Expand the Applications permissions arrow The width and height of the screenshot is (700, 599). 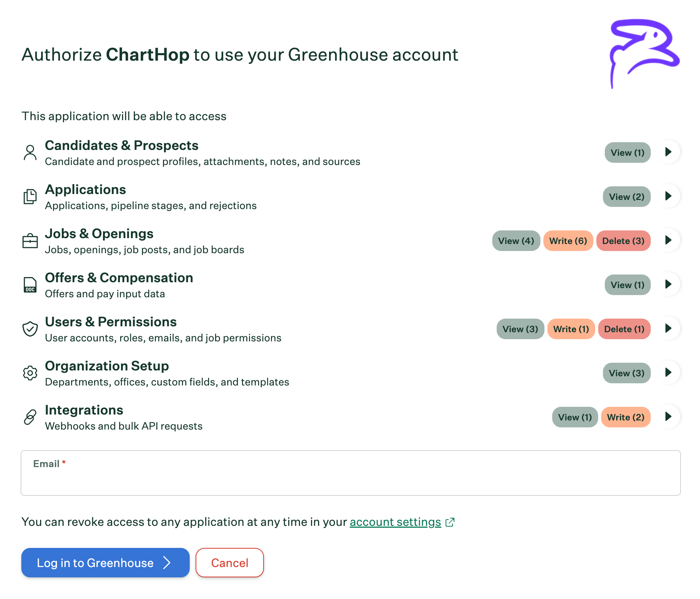coord(669,196)
